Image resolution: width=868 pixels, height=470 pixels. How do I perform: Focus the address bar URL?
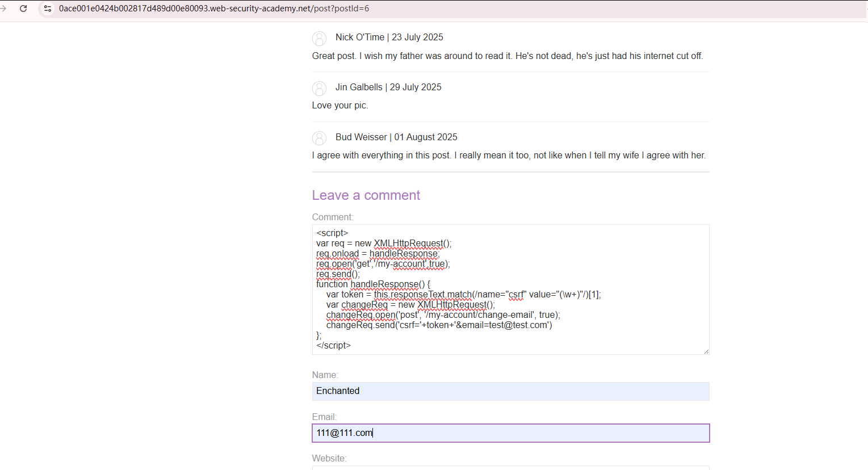point(214,9)
